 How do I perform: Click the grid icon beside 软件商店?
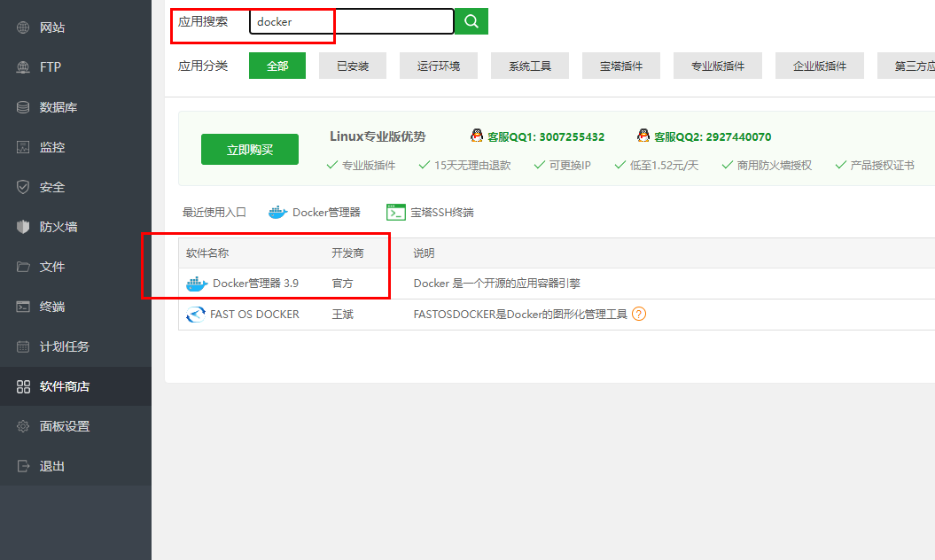tap(23, 386)
